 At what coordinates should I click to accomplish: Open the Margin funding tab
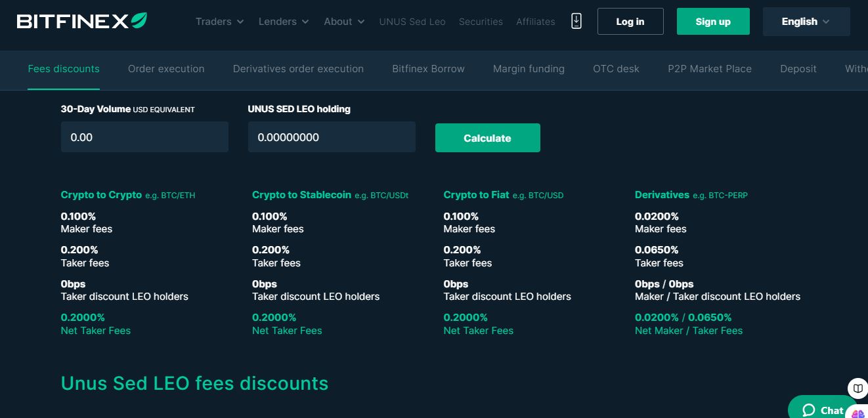pos(529,69)
